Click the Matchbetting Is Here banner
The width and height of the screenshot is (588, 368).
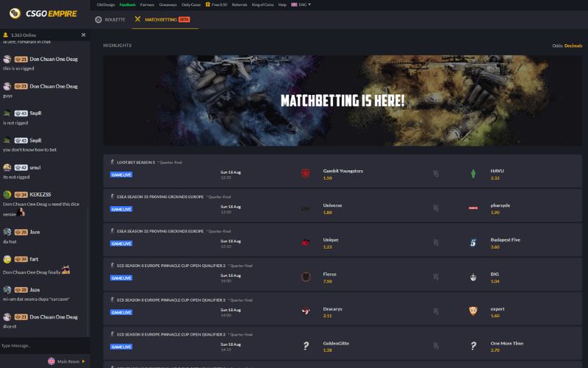point(343,101)
